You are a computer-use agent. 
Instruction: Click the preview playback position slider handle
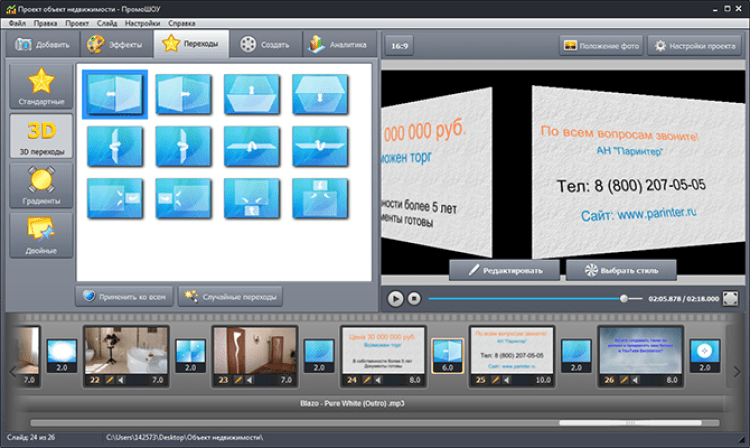624,298
